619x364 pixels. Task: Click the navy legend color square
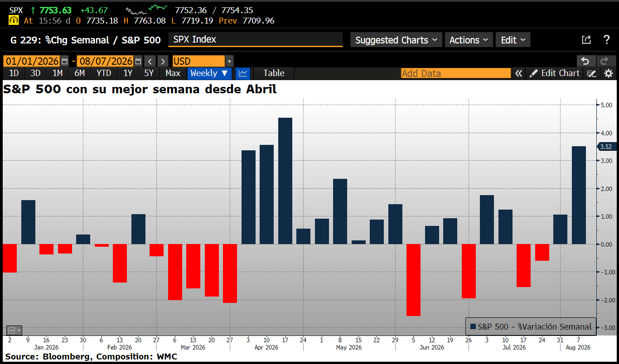pos(473,326)
